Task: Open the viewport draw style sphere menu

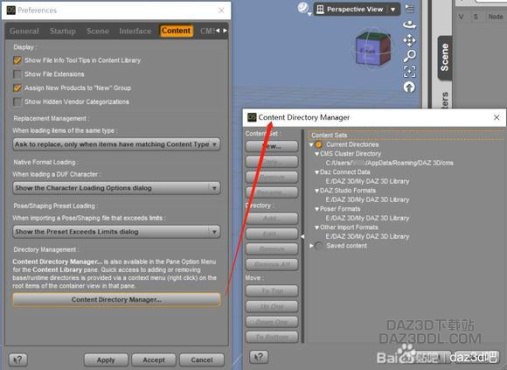Action: 304,9
